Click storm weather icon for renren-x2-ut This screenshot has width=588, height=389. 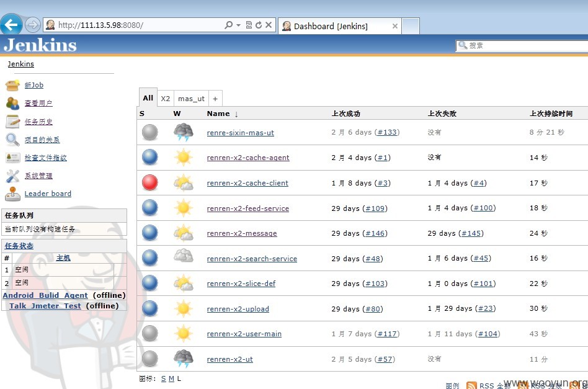click(184, 359)
